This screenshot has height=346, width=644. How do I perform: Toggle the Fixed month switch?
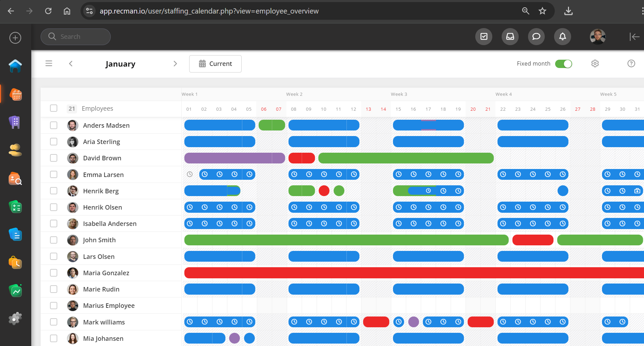(x=563, y=64)
